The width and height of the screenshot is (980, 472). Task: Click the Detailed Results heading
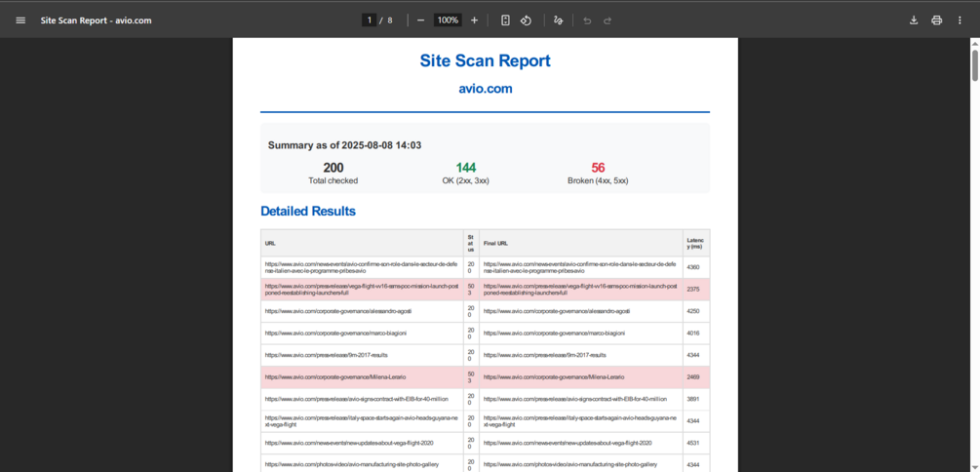tap(308, 212)
